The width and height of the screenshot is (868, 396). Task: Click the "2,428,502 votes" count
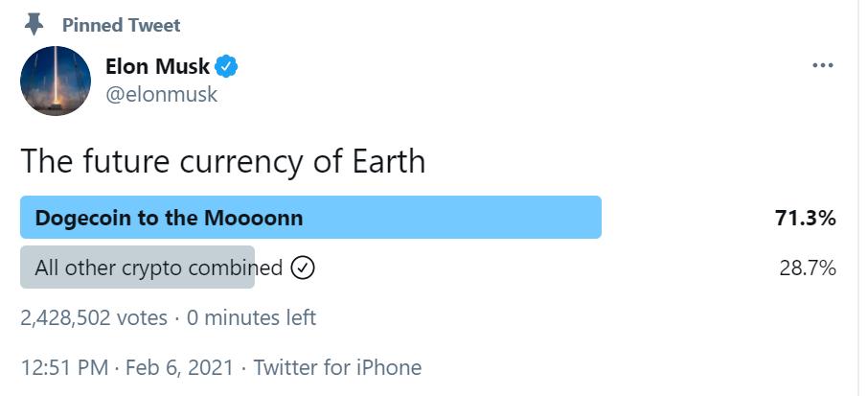[x=94, y=317]
